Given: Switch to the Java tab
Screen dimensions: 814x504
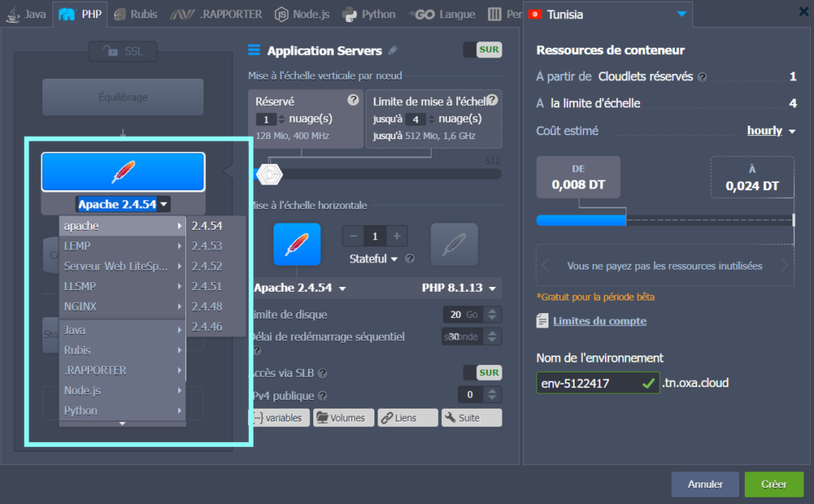Looking at the screenshot, I should point(25,14).
